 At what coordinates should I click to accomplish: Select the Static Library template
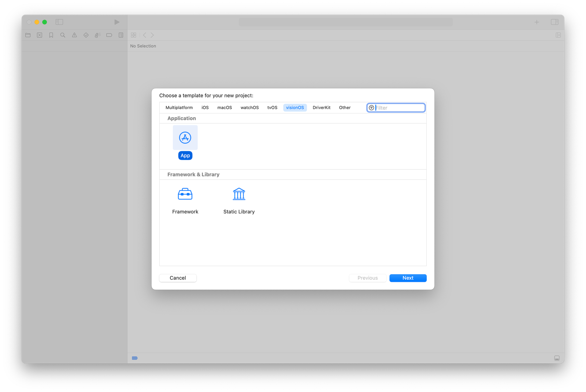238,199
